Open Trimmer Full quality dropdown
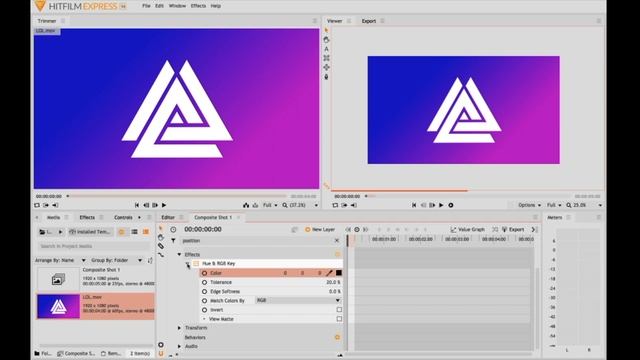The image size is (640, 360). point(270,205)
